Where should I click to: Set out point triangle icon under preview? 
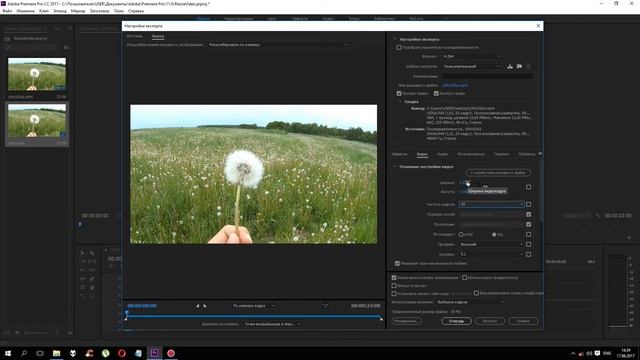tap(205, 306)
